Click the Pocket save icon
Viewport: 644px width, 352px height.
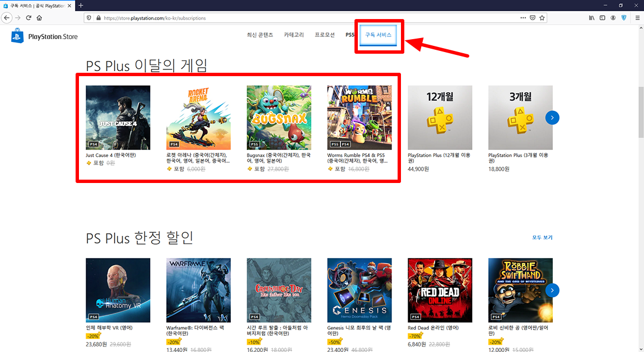tap(533, 18)
